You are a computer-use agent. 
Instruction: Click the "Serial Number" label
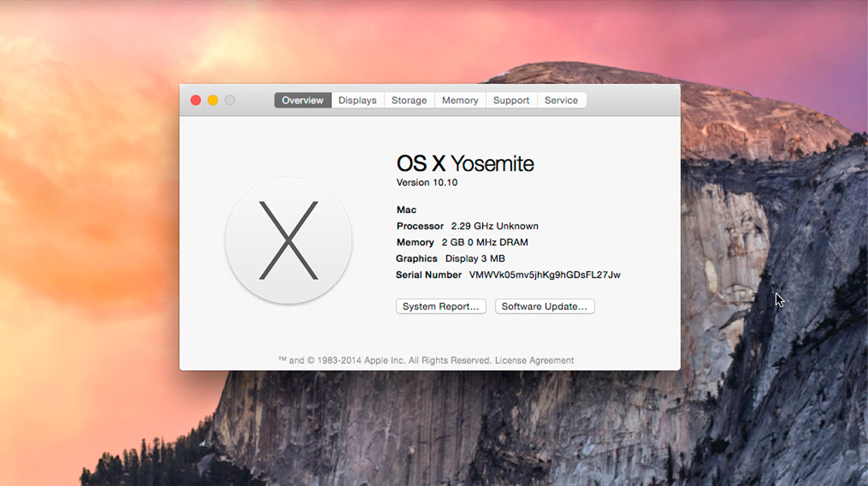428,275
